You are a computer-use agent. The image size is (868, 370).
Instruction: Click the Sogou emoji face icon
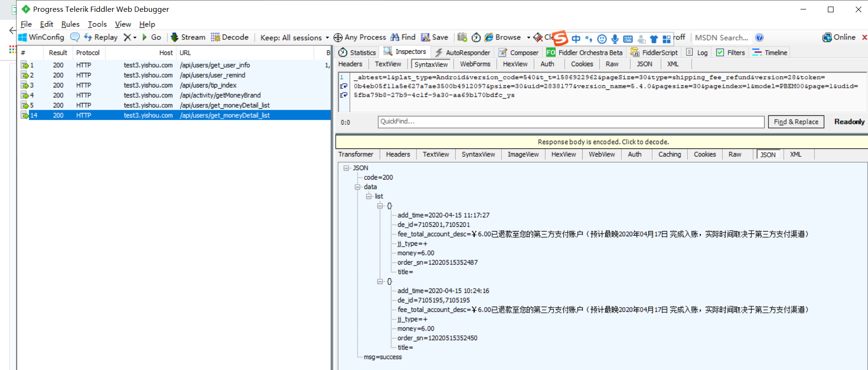coord(602,39)
